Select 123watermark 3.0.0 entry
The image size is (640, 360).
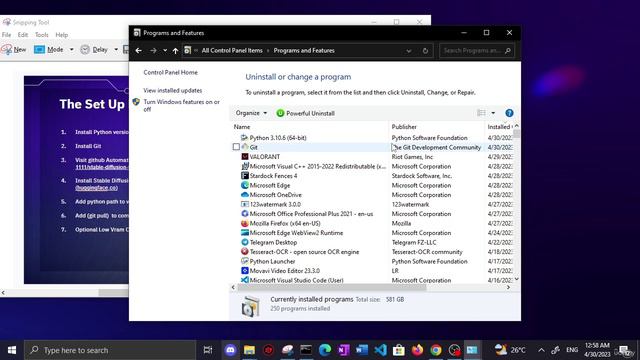(275, 204)
